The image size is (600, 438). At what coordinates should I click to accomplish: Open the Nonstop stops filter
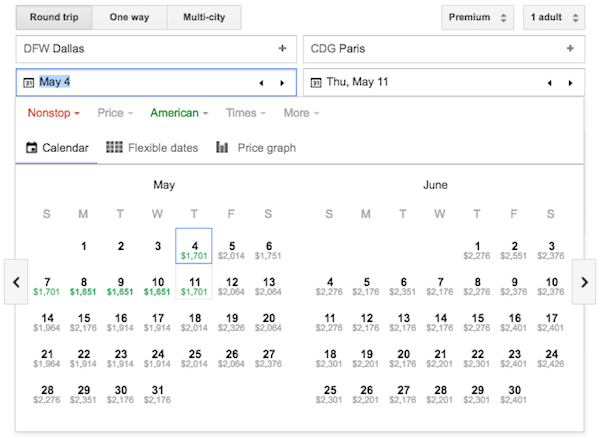click(x=53, y=113)
